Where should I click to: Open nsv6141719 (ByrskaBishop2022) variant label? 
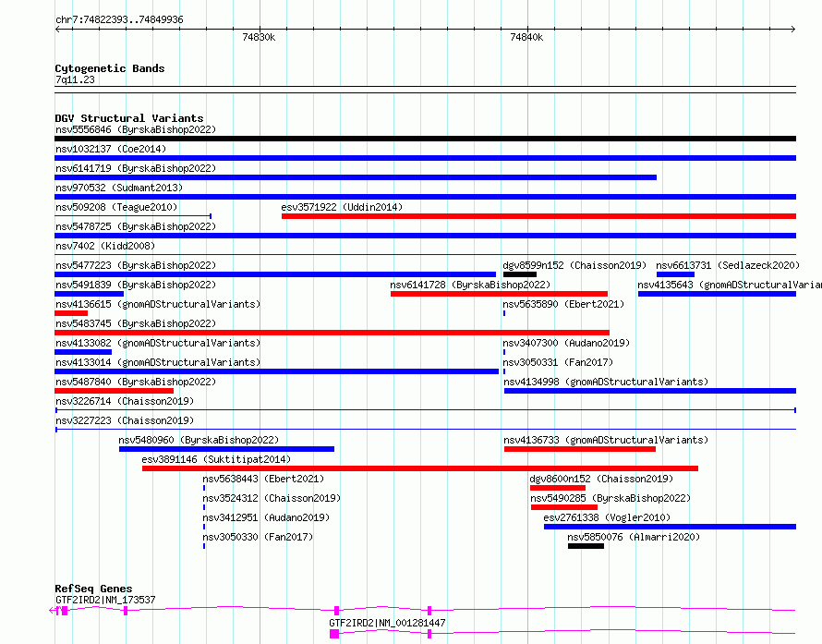click(x=136, y=168)
